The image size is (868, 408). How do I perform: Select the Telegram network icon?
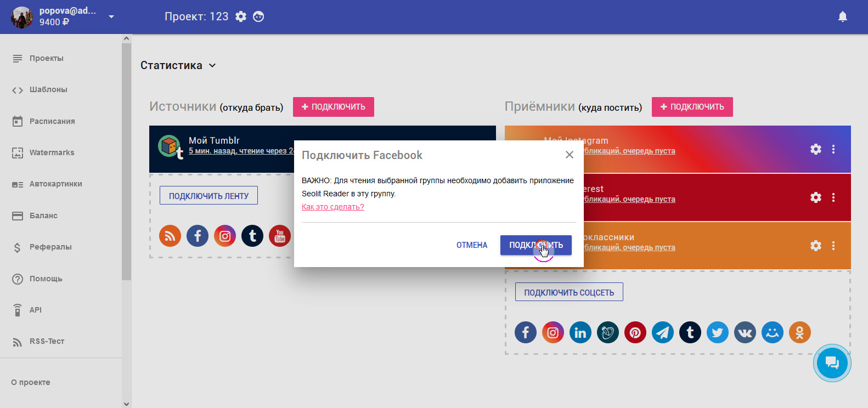(663, 332)
